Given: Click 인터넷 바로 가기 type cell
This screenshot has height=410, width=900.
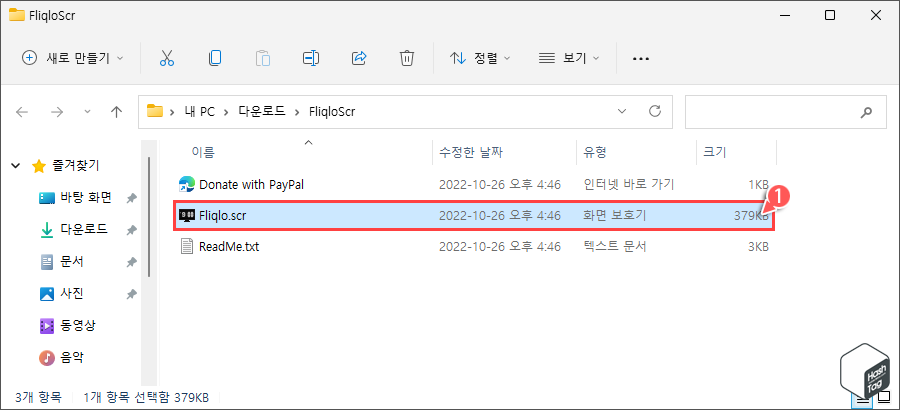Looking at the screenshot, I should coord(628,184).
